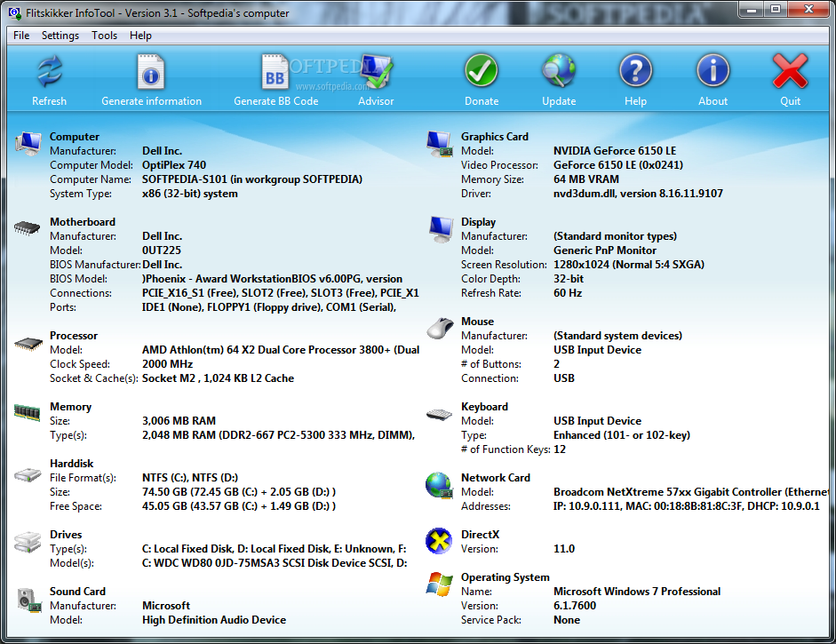Click the 'AMD Athlon(tm) 64 X2' processor model
The width and height of the screenshot is (836, 644).
(281, 350)
